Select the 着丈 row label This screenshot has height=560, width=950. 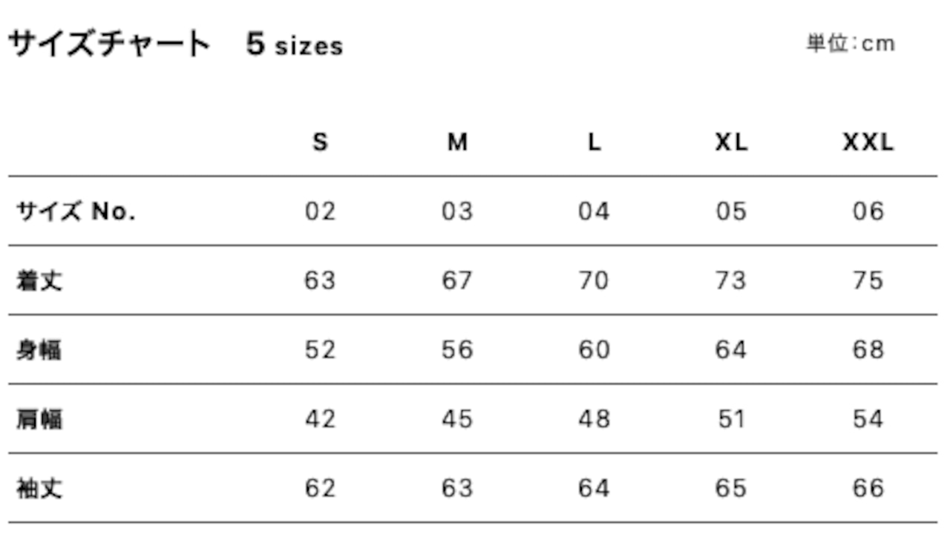39,281
